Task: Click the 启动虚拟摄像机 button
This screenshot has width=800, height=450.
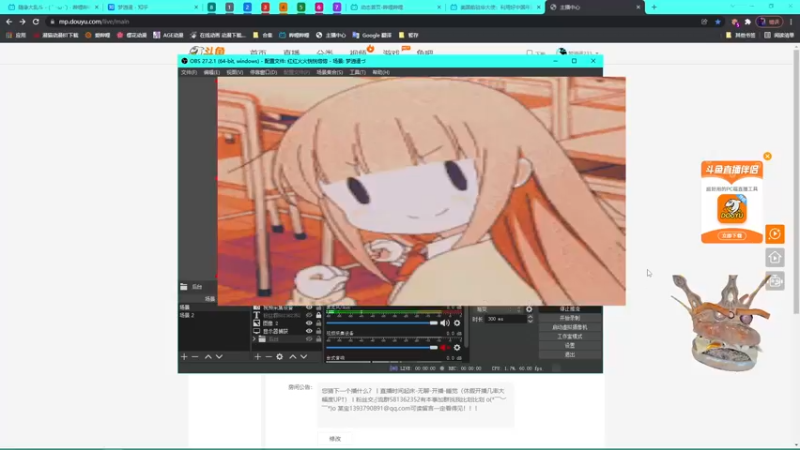Action: [569, 327]
